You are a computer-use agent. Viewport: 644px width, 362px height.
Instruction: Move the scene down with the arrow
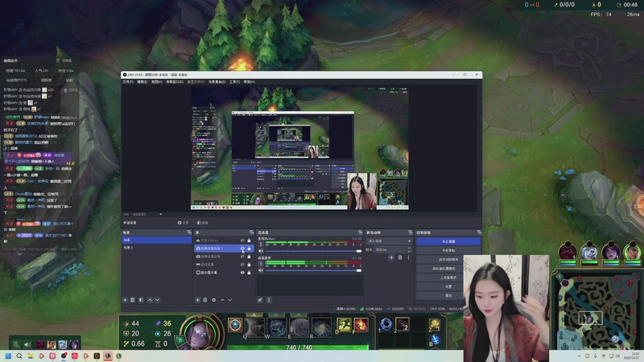tap(157, 300)
